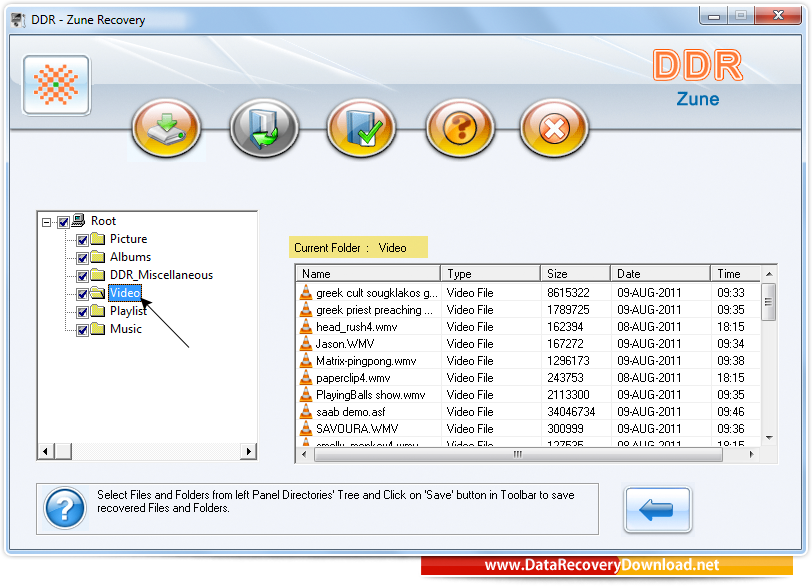Click the Albums folder icon

tap(98, 257)
